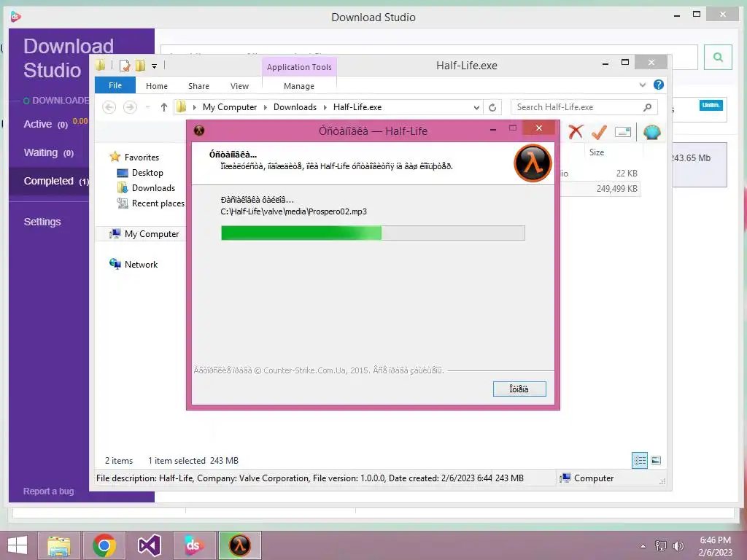Switch Explorer to large icons view
Screen dimensions: 747x560
click(x=656, y=460)
